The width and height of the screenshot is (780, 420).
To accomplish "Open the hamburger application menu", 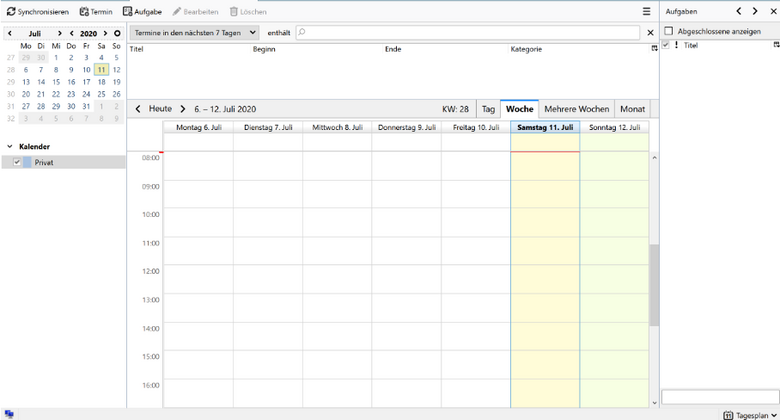I will 646,11.
